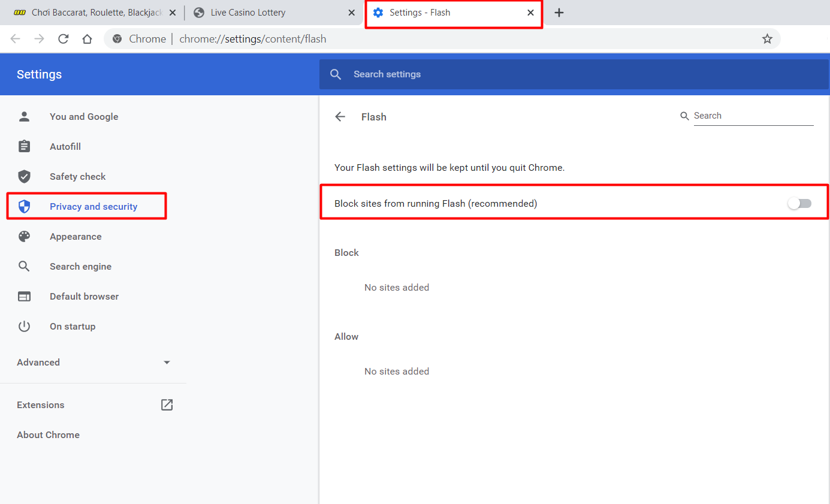Open About Chrome page

pos(48,435)
